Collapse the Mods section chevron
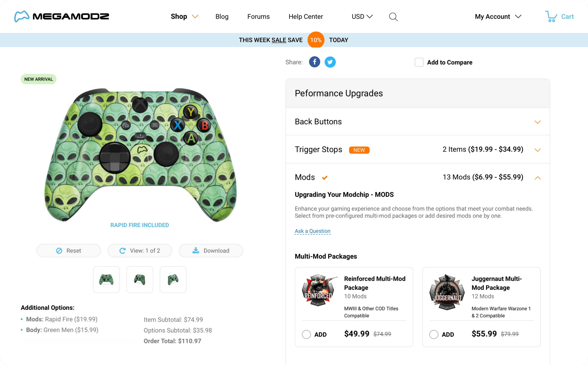This screenshot has height=365, width=588. point(538,178)
